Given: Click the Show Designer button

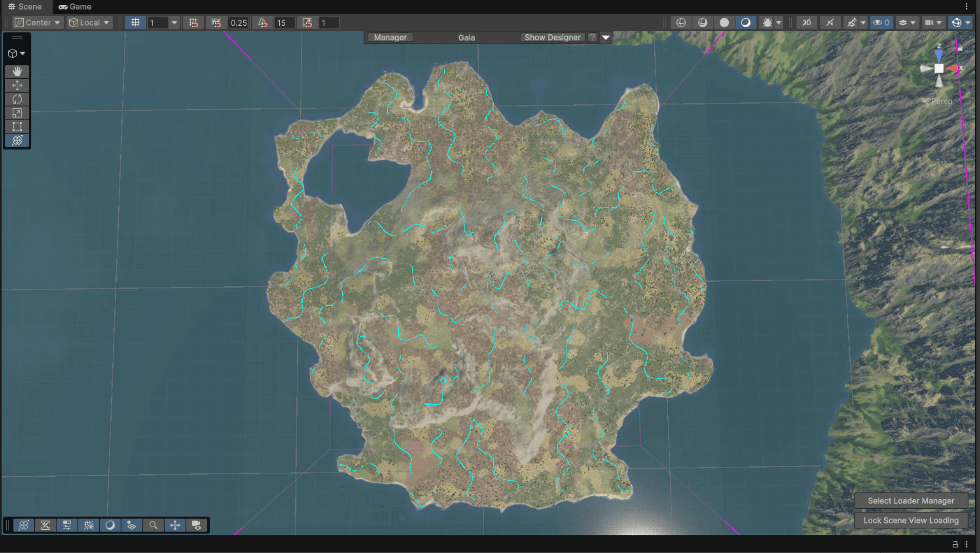Looking at the screenshot, I should [x=553, y=37].
